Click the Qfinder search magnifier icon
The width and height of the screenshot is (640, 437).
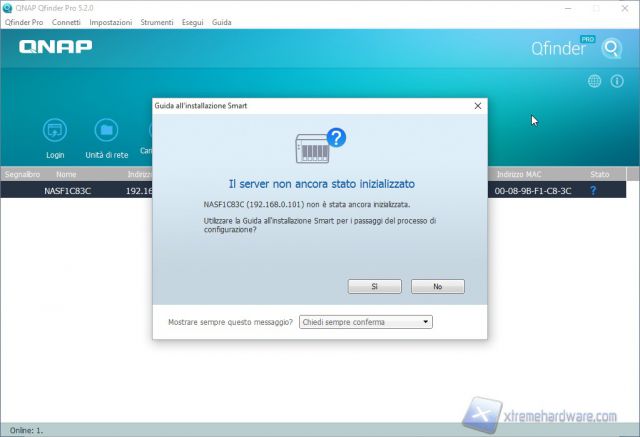[x=611, y=47]
